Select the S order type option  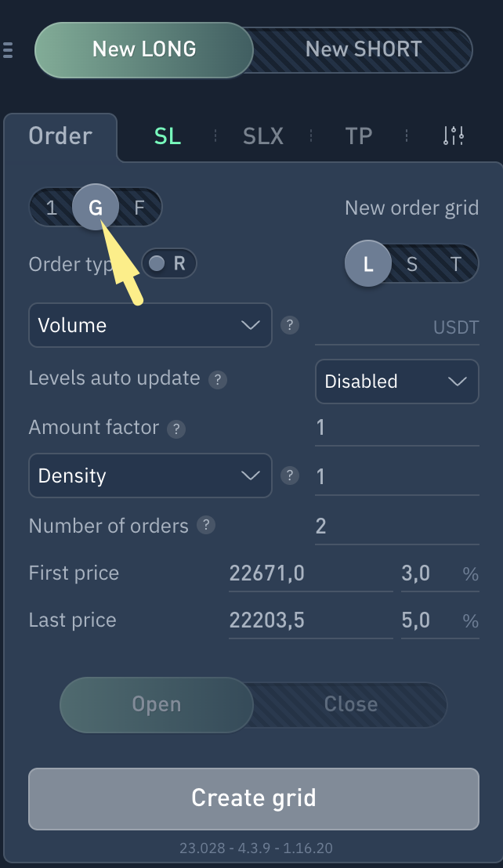(x=412, y=264)
